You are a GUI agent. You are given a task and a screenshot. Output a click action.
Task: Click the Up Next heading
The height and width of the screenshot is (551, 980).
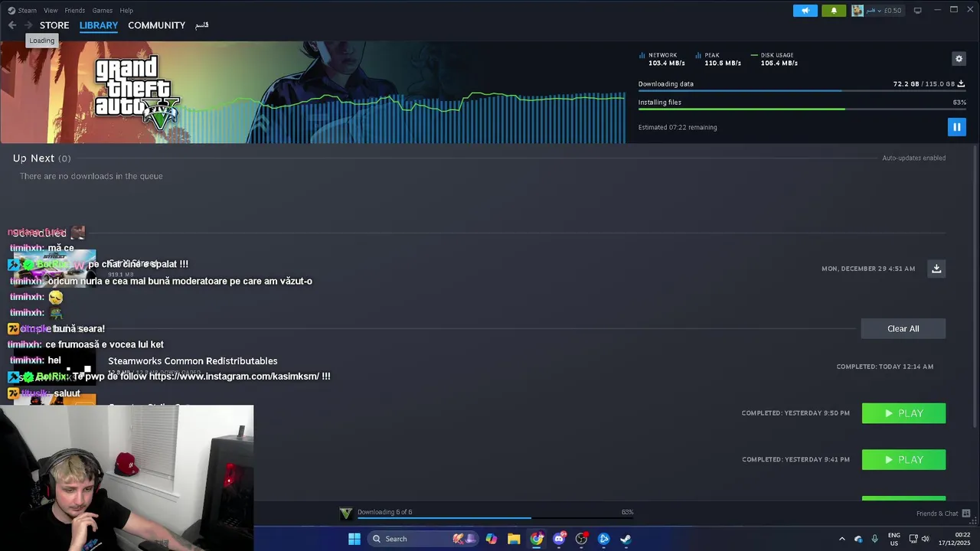[34, 158]
